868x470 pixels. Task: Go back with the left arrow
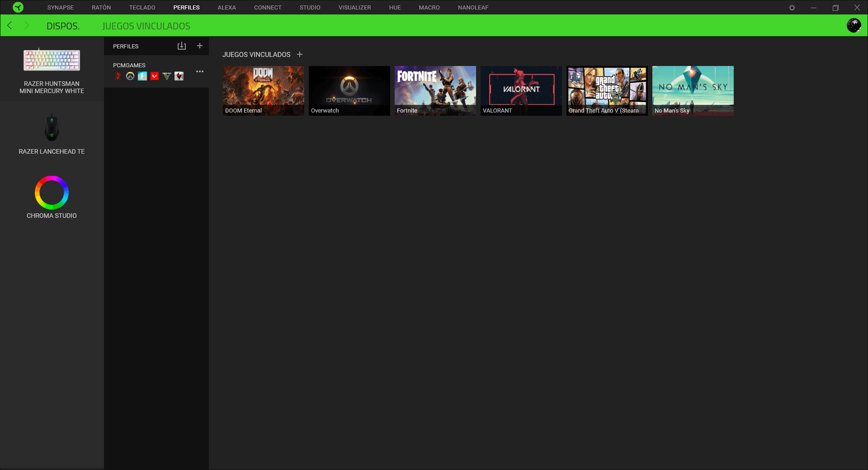9,25
